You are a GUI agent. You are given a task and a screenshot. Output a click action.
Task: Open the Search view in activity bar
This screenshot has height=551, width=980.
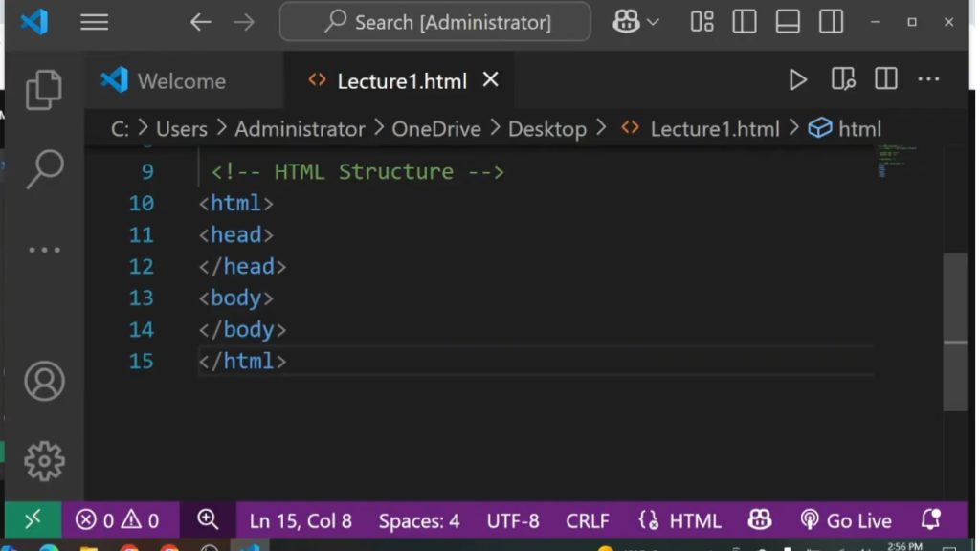(44, 168)
